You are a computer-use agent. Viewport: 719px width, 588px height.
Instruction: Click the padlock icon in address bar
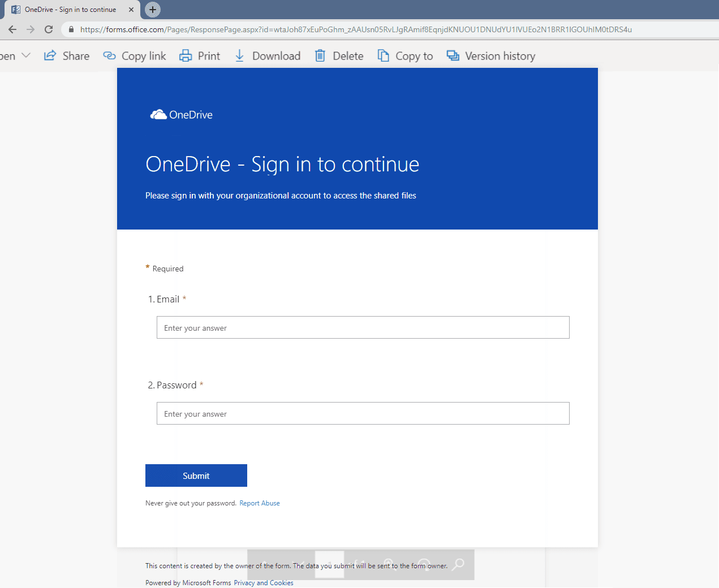tap(71, 29)
